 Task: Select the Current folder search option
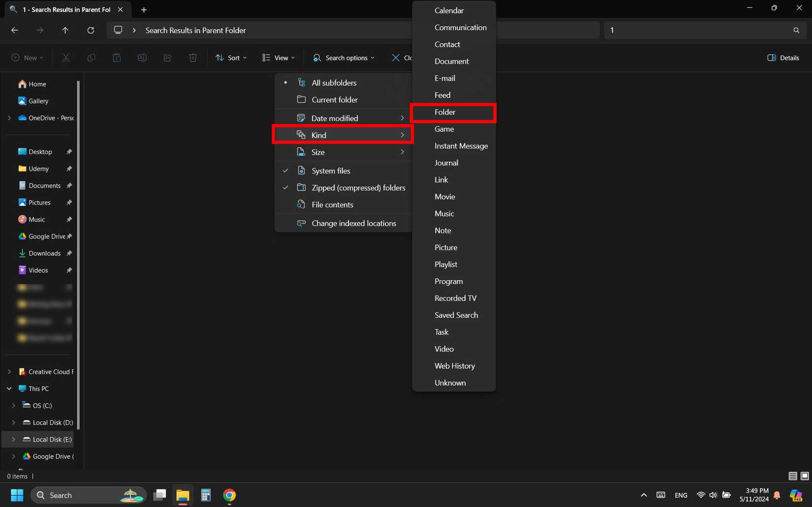pyautogui.click(x=334, y=99)
